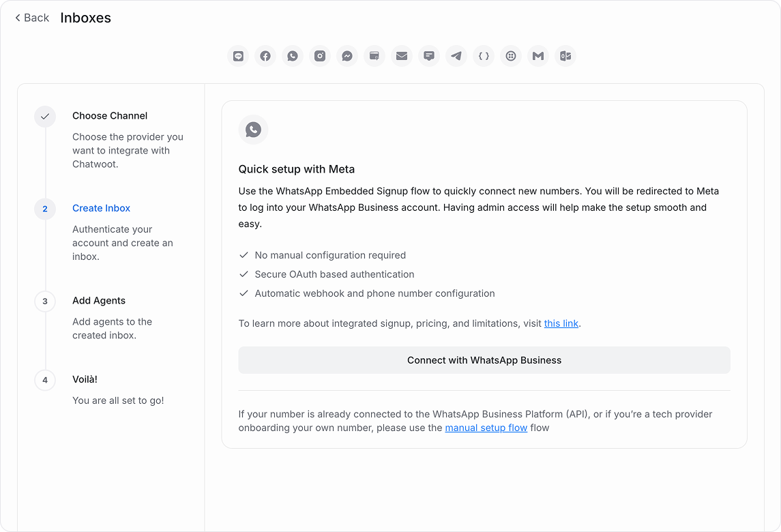Select the Email envelope channel icon
781x532 pixels.
pos(402,56)
